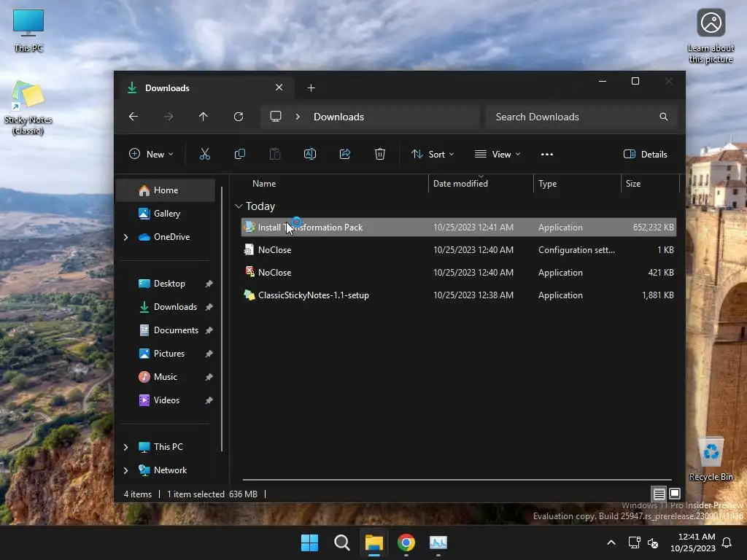Open the Sort dropdown
Screen dimensions: 747x560
click(433, 155)
